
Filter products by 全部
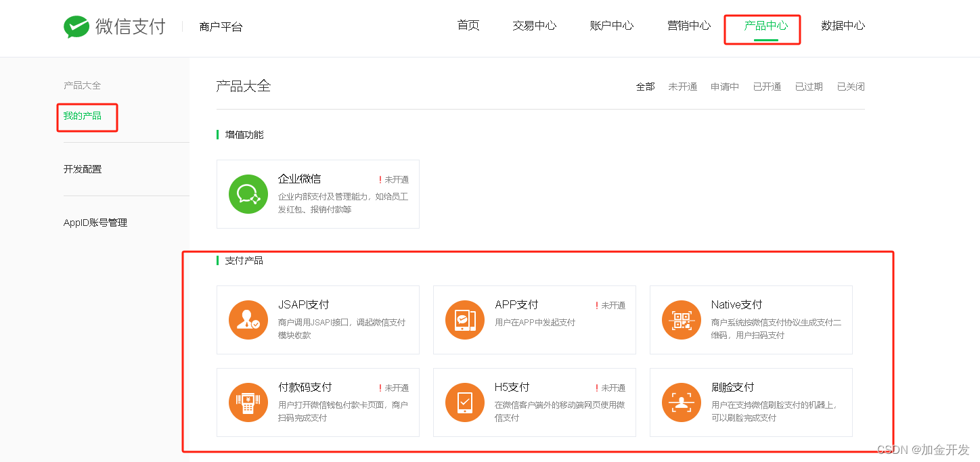(645, 87)
